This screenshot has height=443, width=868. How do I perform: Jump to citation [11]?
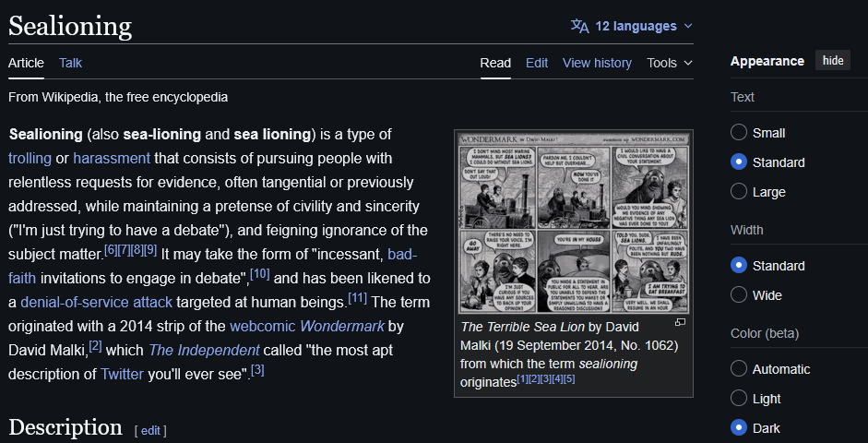click(358, 297)
